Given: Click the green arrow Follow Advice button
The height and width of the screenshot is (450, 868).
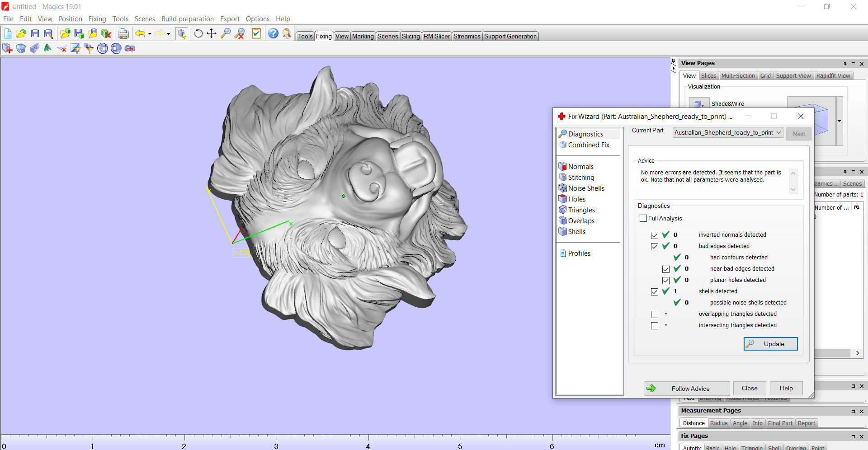Looking at the screenshot, I should click(687, 389).
